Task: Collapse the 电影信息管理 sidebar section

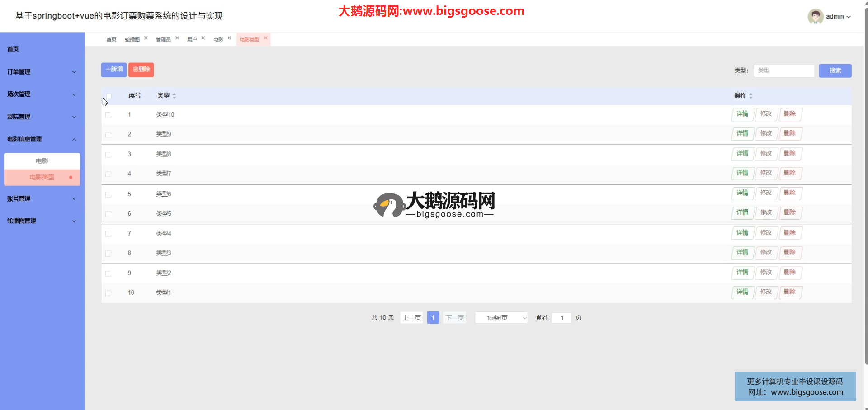Action: 42,139
